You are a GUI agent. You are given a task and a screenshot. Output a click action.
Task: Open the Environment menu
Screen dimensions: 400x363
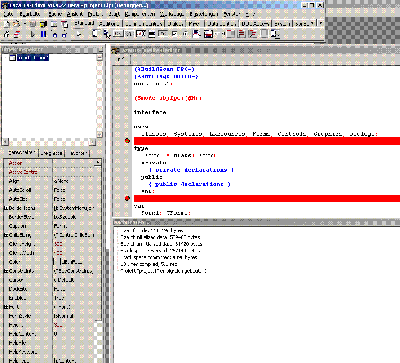click(x=203, y=14)
